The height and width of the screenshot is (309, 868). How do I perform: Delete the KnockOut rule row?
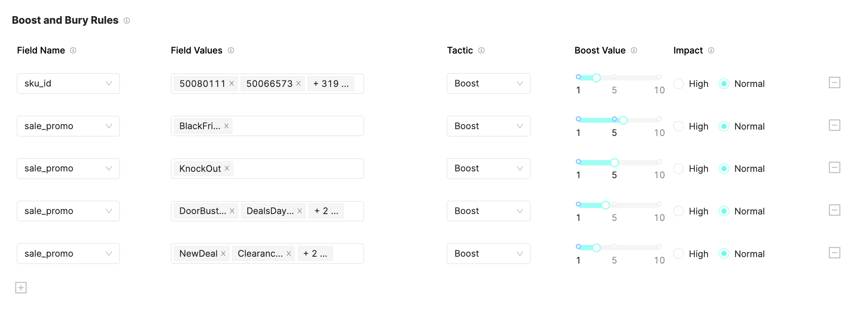click(x=835, y=168)
